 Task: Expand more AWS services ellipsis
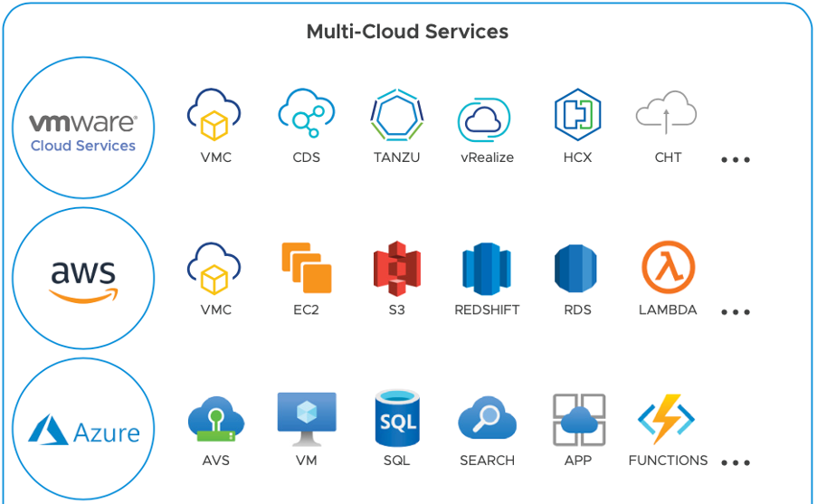[x=736, y=312]
